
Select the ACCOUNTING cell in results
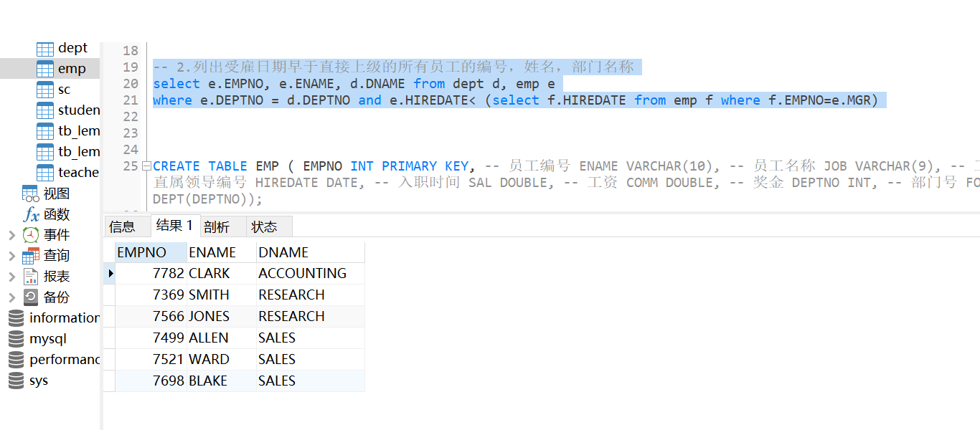click(302, 274)
